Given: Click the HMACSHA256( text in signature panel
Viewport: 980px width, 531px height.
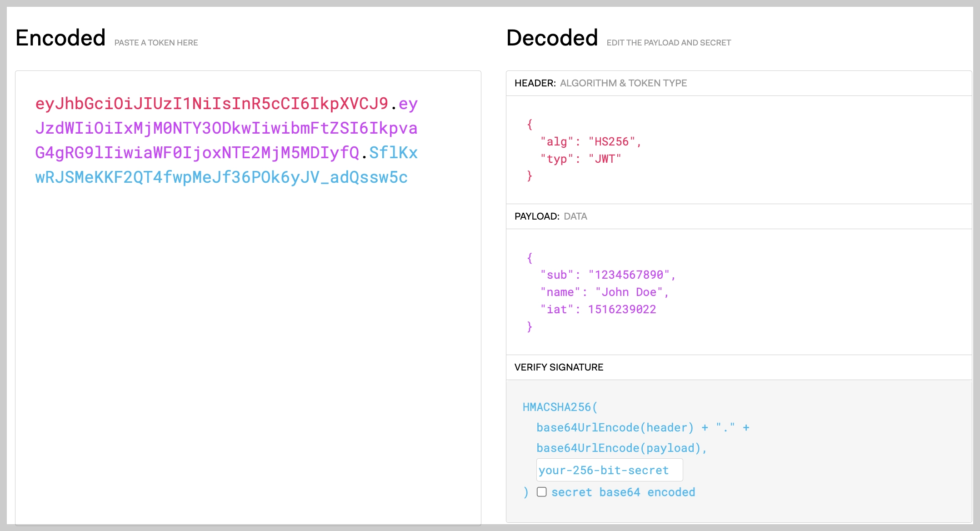Looking at the screenshot, I should click(560, 407).
